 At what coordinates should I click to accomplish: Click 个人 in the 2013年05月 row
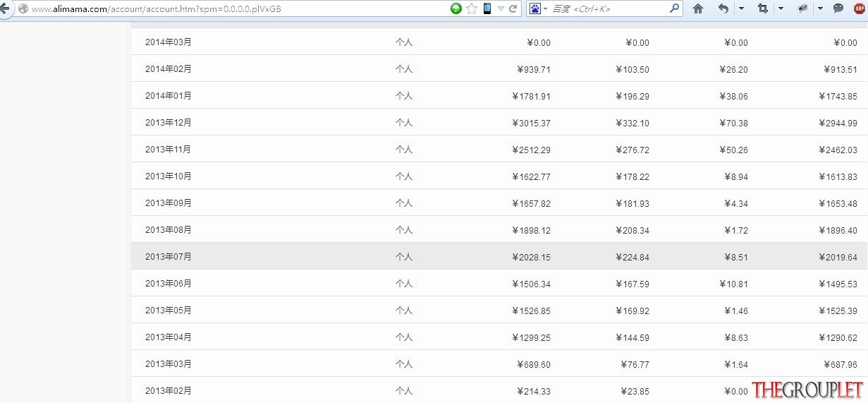(404, 311)
